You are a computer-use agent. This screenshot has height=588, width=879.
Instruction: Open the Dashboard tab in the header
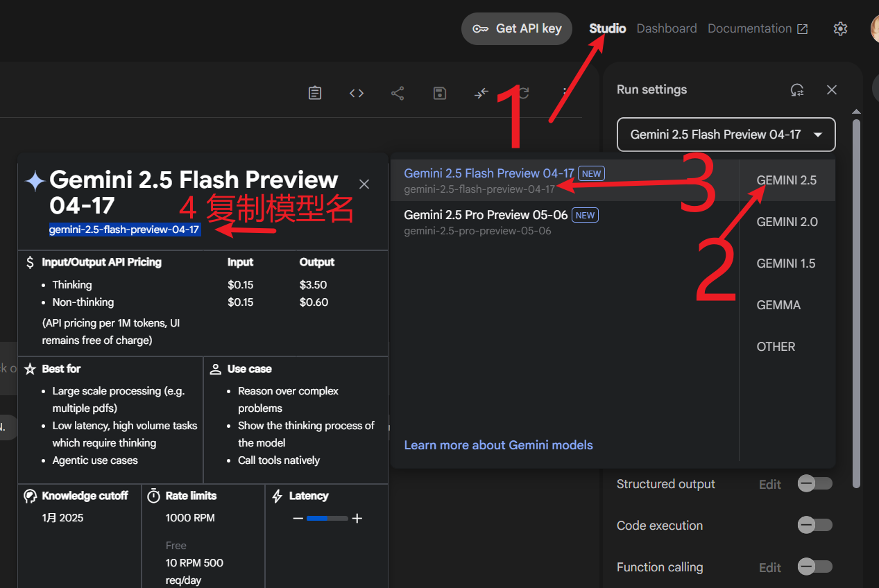point(667,28)
